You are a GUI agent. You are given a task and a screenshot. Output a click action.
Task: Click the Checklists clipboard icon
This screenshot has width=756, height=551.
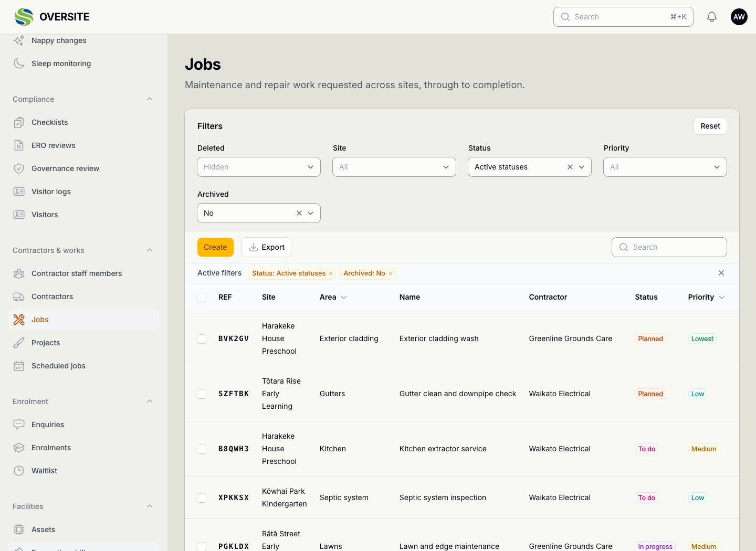[x=19, y=122]
